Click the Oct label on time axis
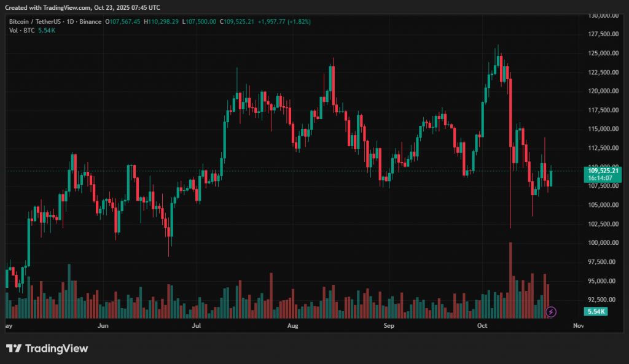The image size is (629, 364). (482, 325)
